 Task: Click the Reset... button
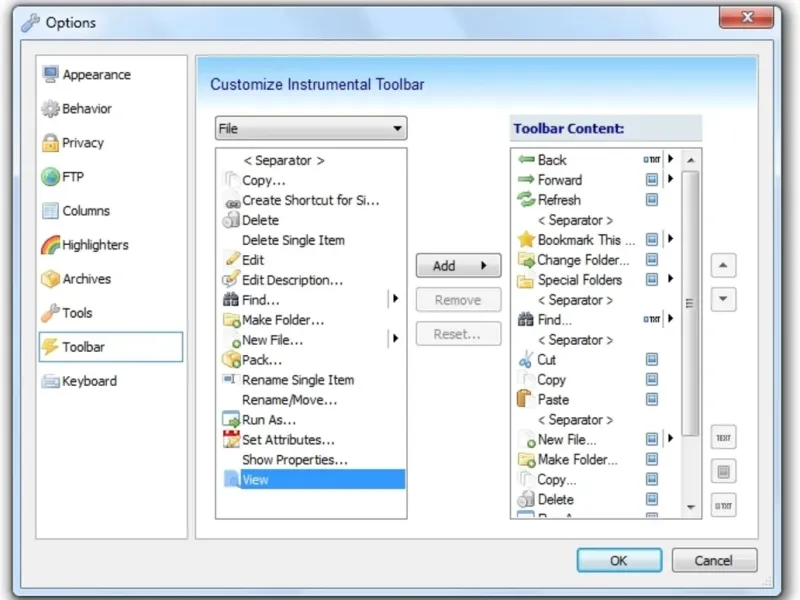(458, 334)
